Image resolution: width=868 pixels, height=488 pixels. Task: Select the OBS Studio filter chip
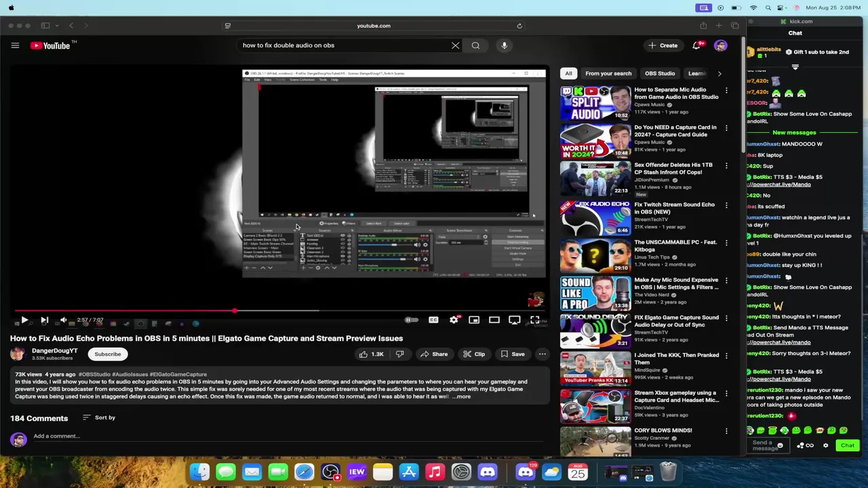click(x=660, y=73)
